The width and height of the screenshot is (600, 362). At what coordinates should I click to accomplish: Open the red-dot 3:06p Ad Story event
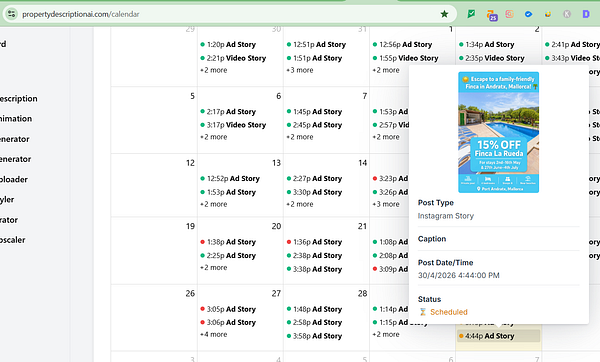(228, 323)
